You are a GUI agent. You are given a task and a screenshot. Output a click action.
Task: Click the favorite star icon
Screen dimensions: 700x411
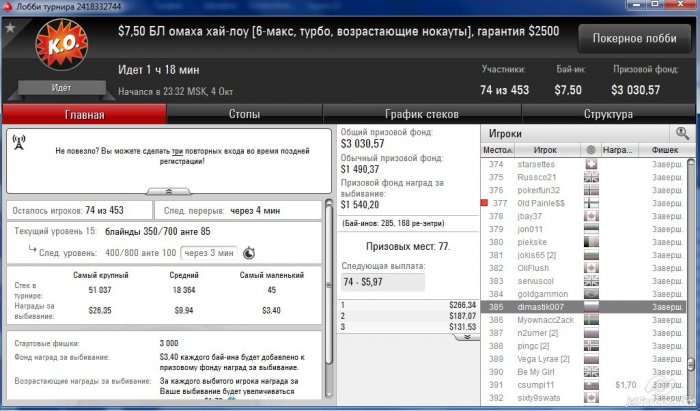pos(10,27)
